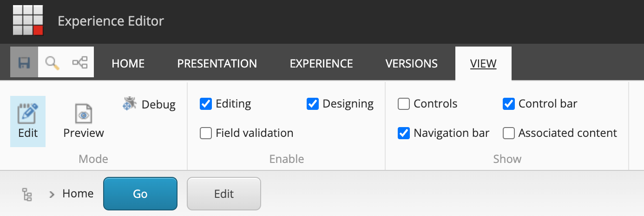644x216 pixels.
Task: Open search with the magnifying glass icon
Action: pos(52,62)
